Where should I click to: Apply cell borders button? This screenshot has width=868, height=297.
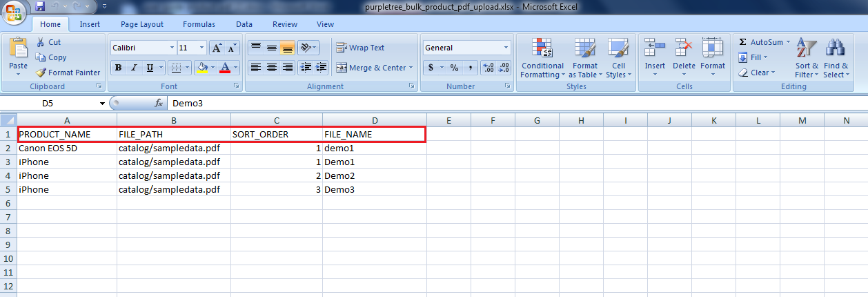(x=176, y=68)
